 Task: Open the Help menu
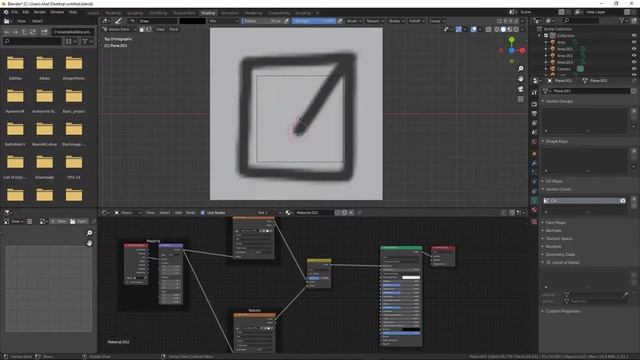pyautogui.click(x=73, y=12)
